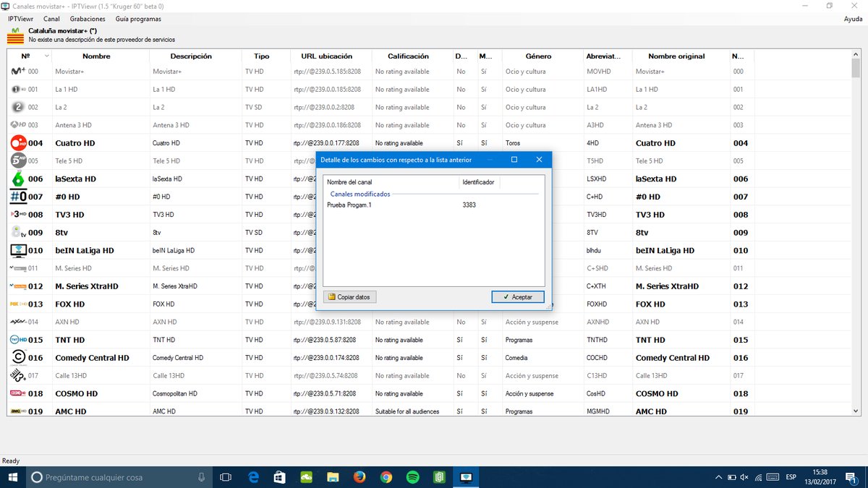Image resolution: width=868 pixels, height=488 pixels.
Task: Sort by the Descripción column header
Action: click(191, 56)
